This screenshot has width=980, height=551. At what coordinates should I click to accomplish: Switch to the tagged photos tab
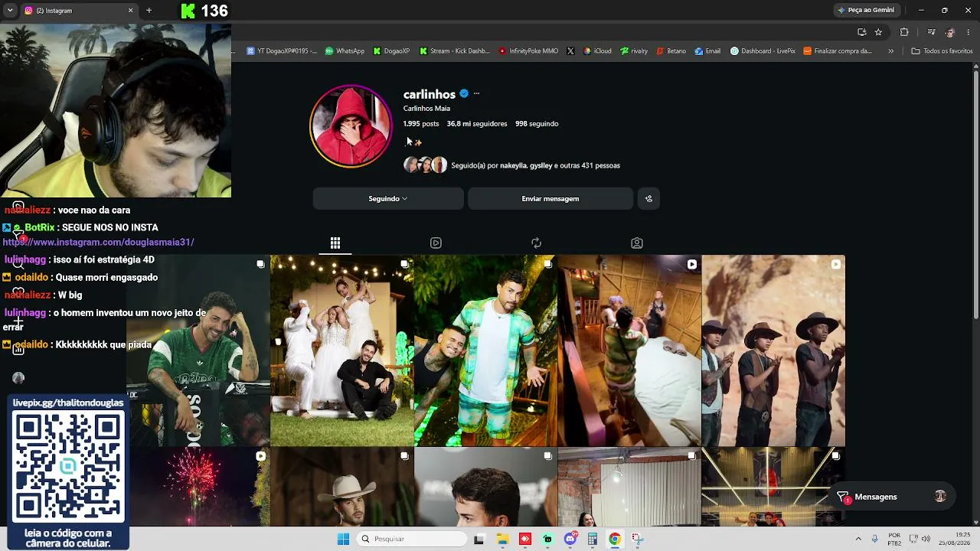636,243
